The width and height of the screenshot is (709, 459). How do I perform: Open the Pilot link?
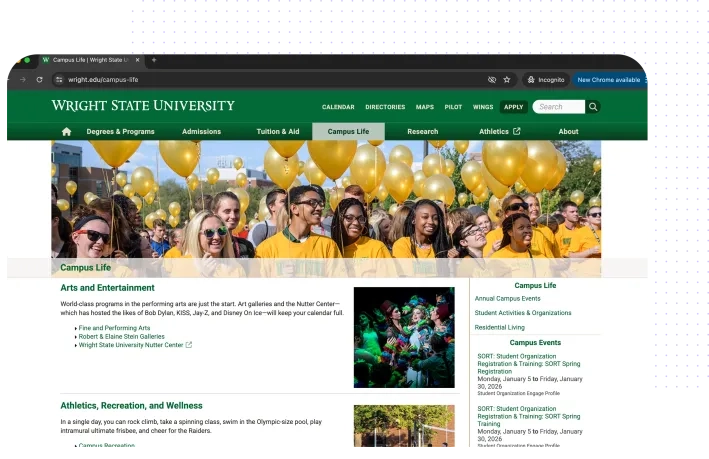coord(453,107)
